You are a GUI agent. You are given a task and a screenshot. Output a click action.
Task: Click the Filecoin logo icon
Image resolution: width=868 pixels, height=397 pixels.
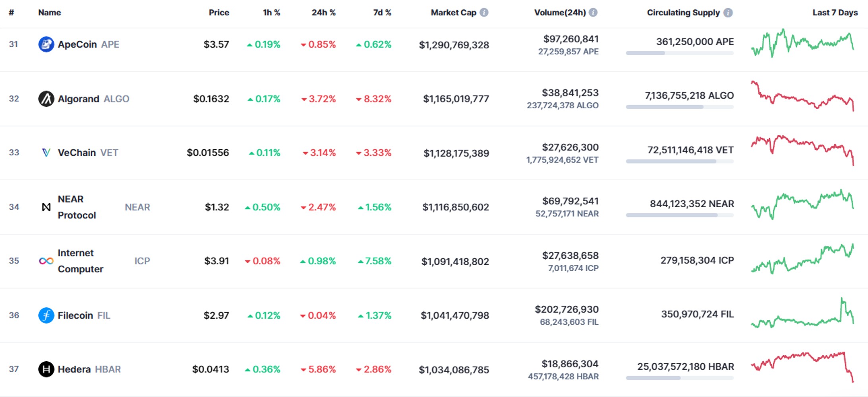point(46,315)
